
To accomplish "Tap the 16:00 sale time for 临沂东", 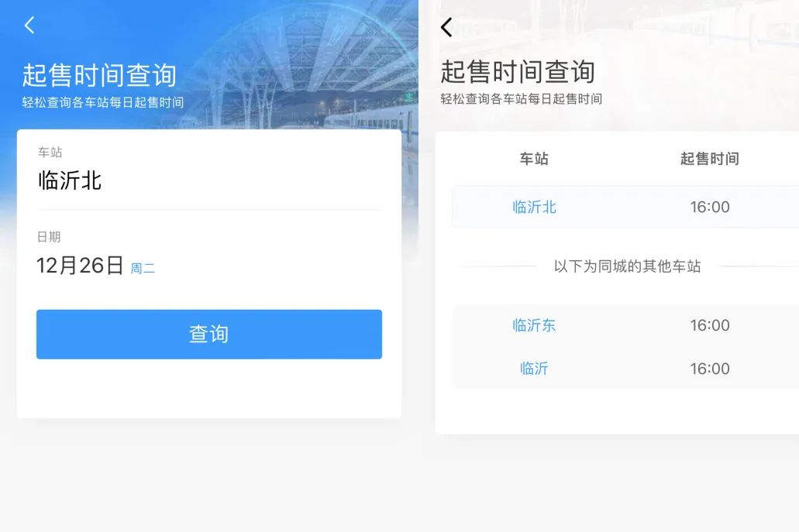I will point(709,325).
